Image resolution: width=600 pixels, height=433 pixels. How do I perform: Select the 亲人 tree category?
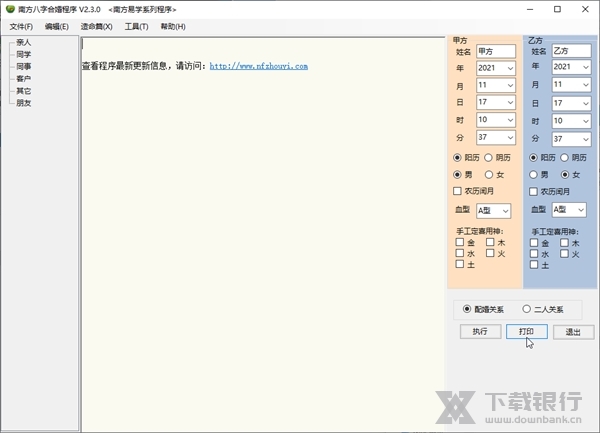(x=23, y=42)
